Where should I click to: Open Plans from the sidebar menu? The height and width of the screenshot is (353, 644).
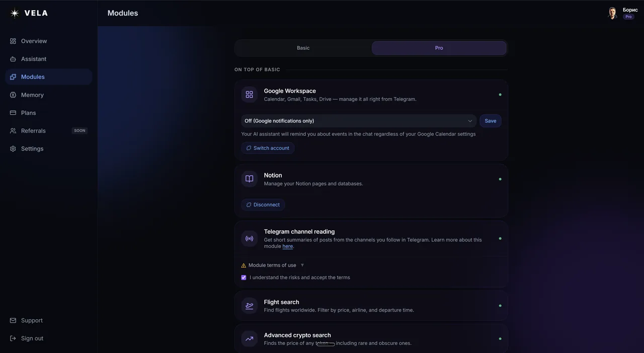point(48,113)
